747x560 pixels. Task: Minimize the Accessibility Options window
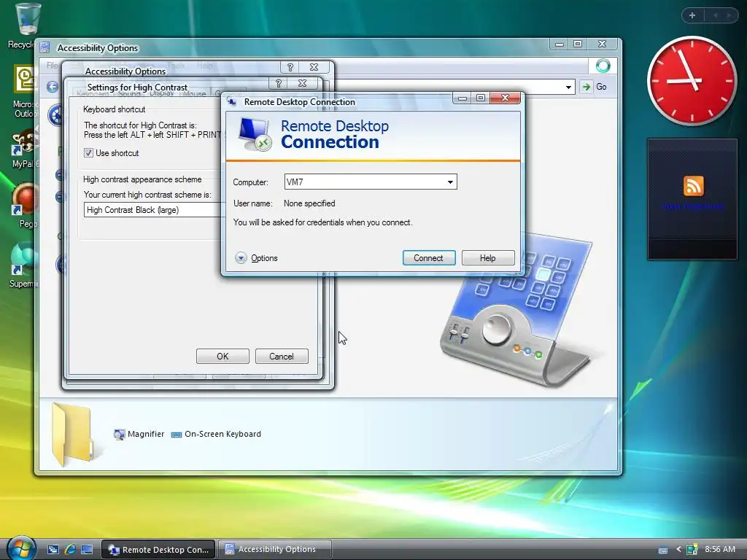pyautogui.click(x=560, y=44)
